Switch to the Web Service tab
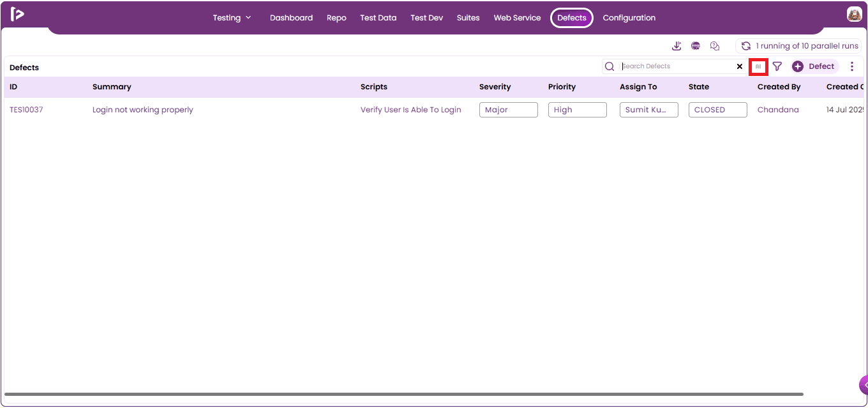 pos(517,18)
